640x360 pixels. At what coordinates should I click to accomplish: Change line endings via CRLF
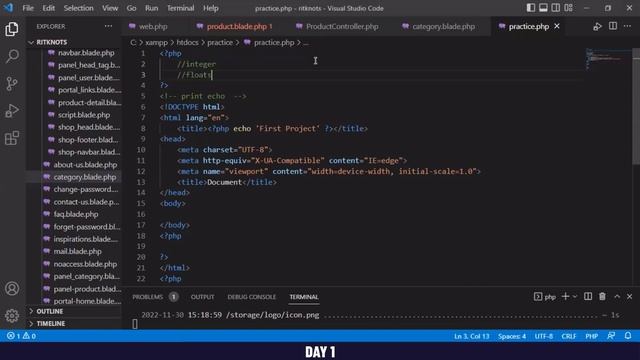click(x=569, y=336)
